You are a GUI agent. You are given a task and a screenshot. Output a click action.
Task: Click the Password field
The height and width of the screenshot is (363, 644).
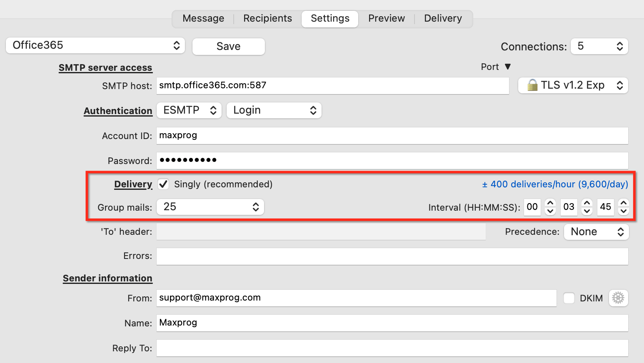[392, 161]
